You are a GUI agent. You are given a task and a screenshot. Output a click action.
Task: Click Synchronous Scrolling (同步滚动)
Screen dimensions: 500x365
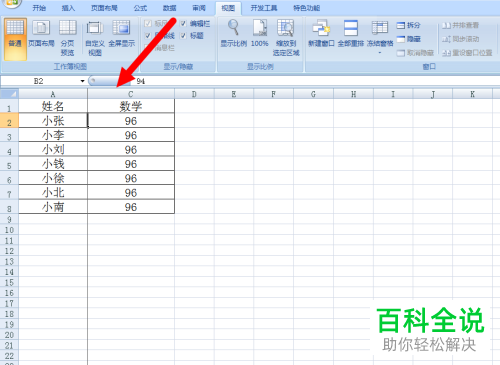[461, 39]
